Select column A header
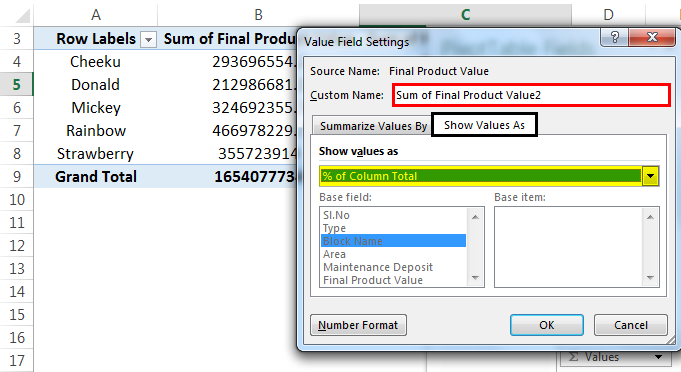 tap(96, 15)
